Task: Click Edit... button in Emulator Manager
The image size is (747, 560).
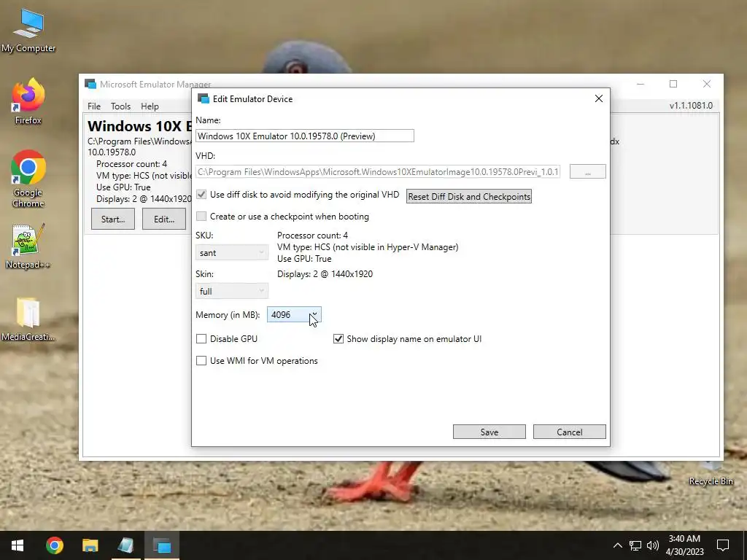Action: coord(164,219)
